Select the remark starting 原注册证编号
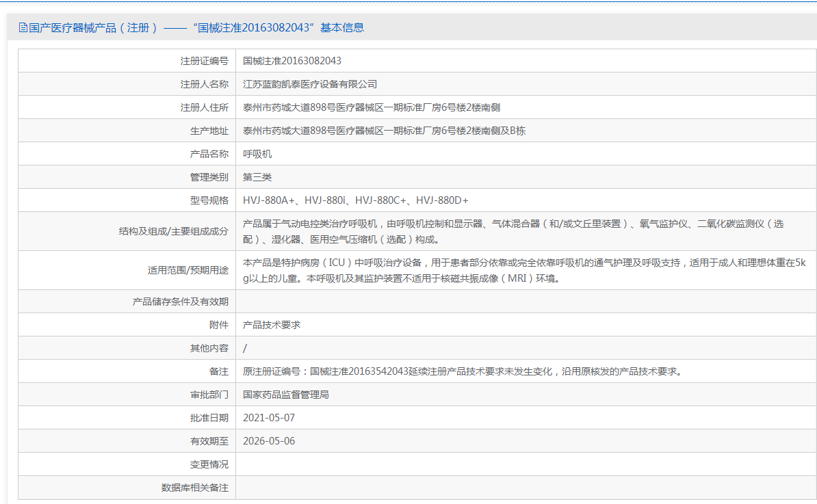 tap(464, 372)
